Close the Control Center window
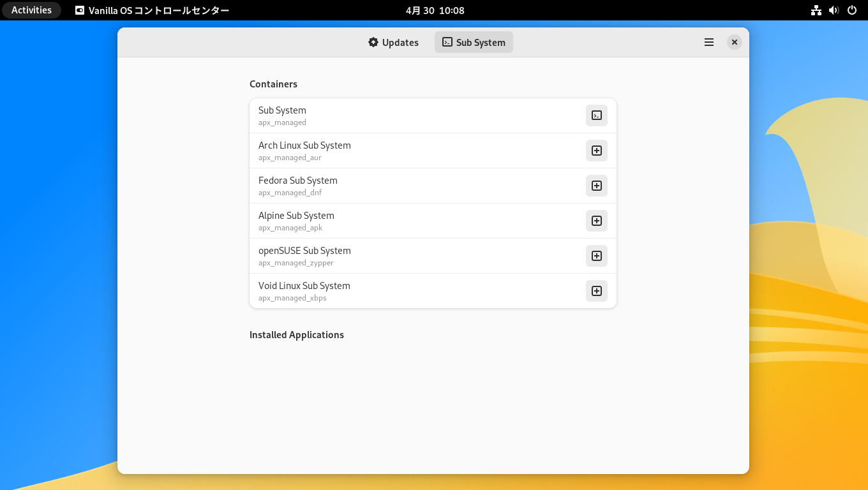 click(735, 42)
